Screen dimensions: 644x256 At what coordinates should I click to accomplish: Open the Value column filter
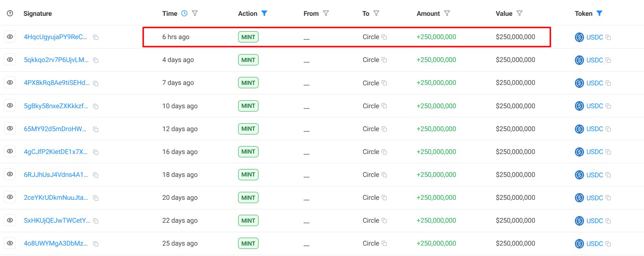click(519, 13)
